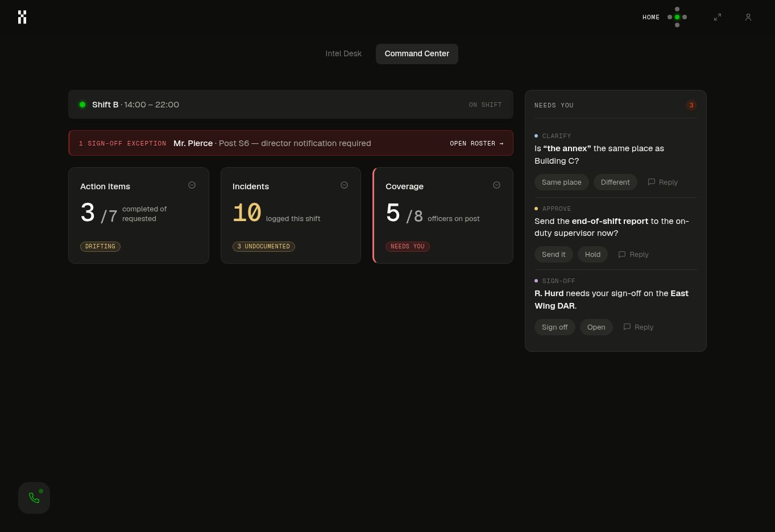Open roster from sign-off exception banner
Screen dimensions: 775x532
tap(476, 143)
